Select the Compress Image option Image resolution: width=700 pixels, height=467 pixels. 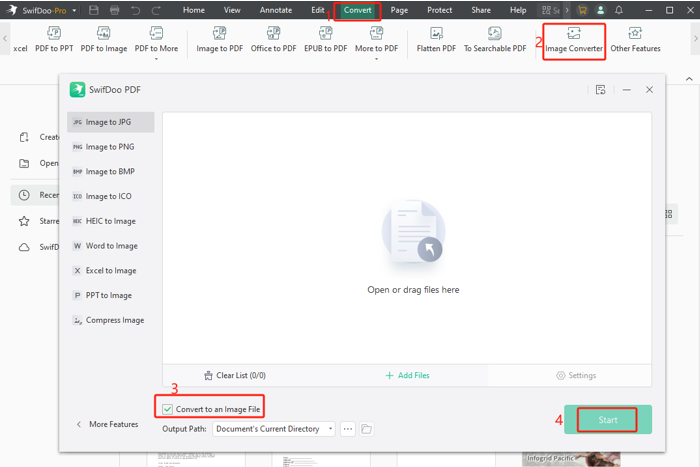(x=110, y=320)
